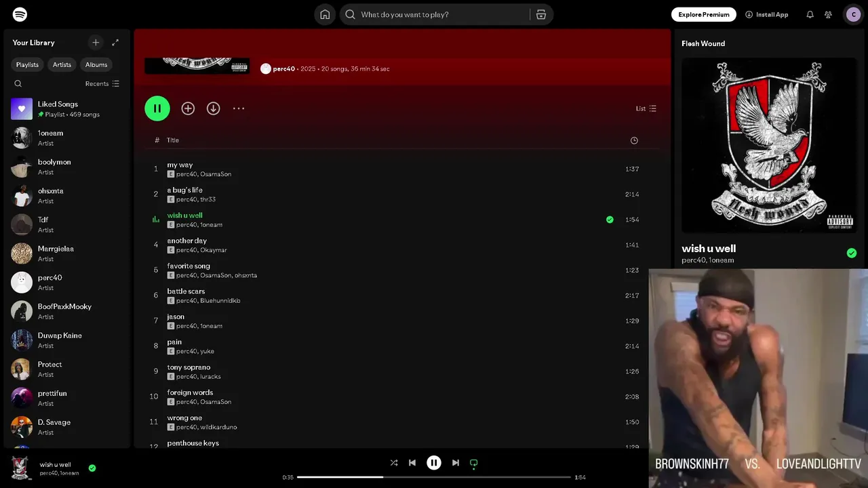Open Protect artist in library
The image size is (868, 488).
[x=66, y=369]
